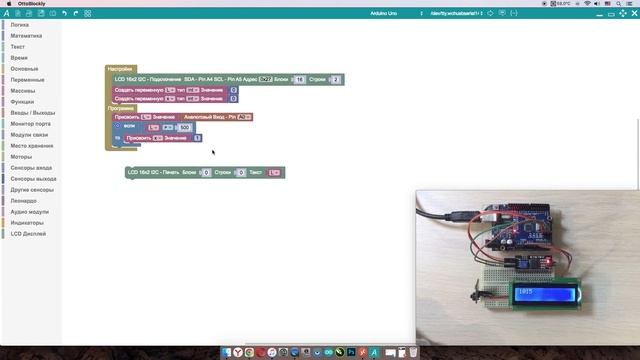Click the icon right of save
The height and width of the screenshot is (360, 640).
pyautogui.click(x=53, y=13)
